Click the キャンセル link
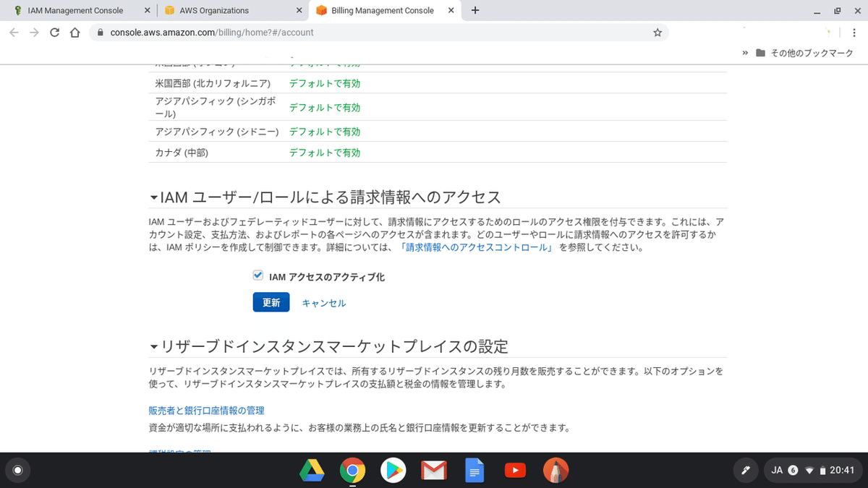 point(323,303)
